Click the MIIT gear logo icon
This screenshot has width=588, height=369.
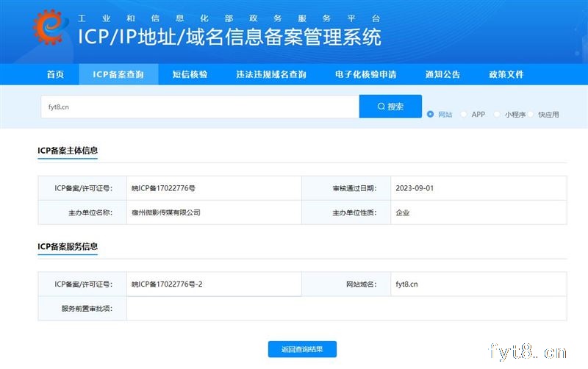pyautogui.click(x=50, y=27)
